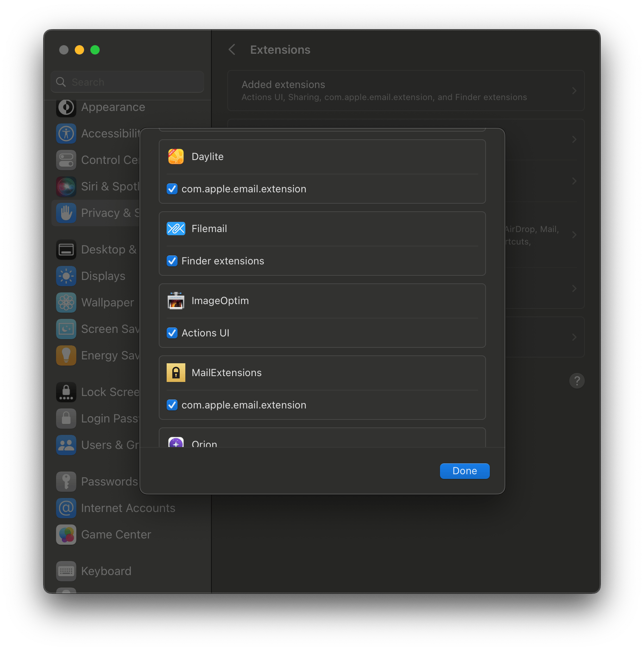This screenshot has width=644, height=651.
Task: Click the ImageOptim app icon
Action: click(x=176, y=301)
